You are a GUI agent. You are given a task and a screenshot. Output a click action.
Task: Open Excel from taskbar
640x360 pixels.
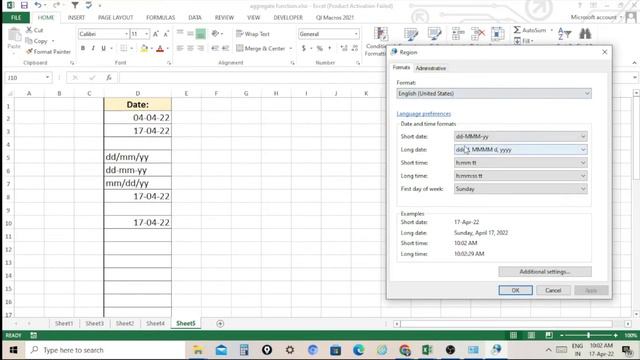[427, 350]
